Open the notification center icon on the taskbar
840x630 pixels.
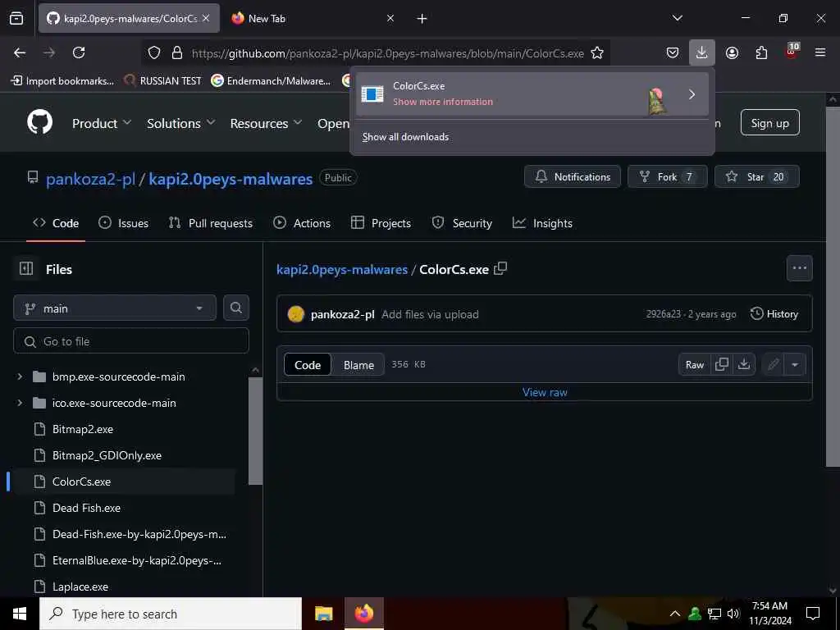[x=813, y=614]
